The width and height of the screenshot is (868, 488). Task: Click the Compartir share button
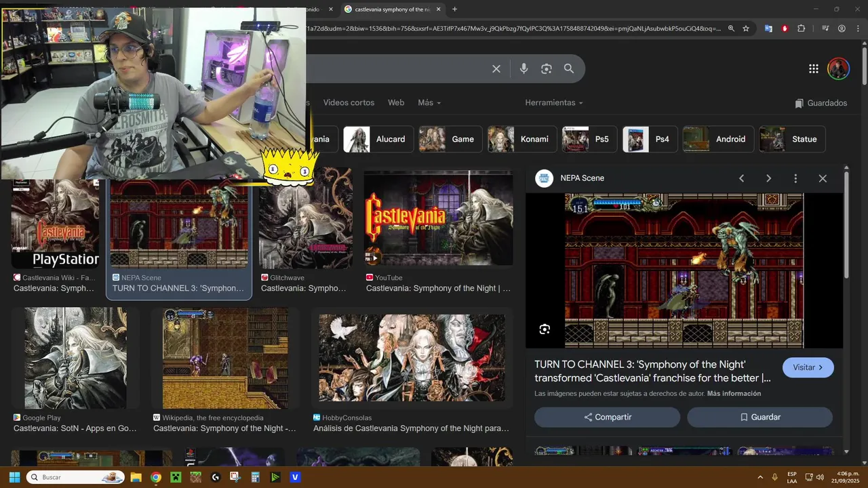[x=607, y=417]
